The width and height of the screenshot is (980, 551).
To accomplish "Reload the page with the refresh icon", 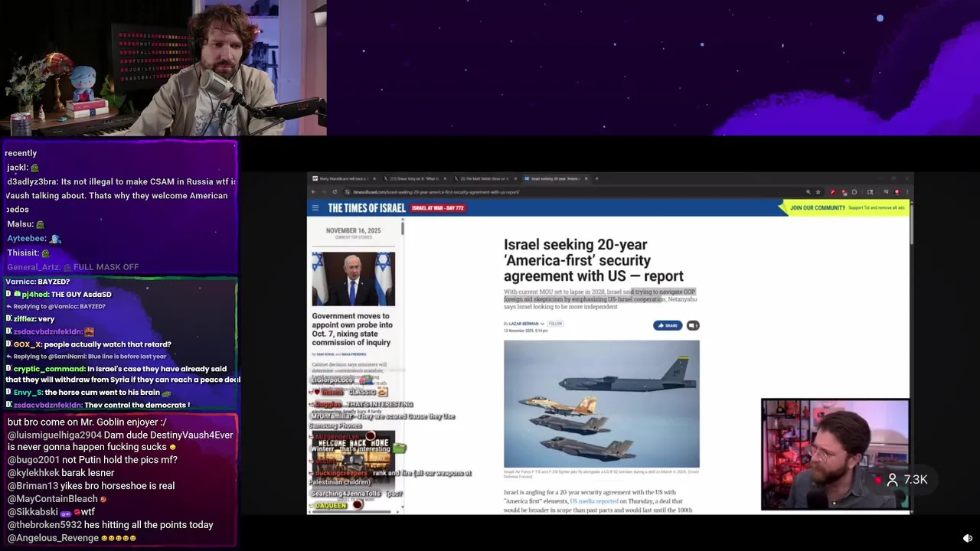I will coord(335,192).
